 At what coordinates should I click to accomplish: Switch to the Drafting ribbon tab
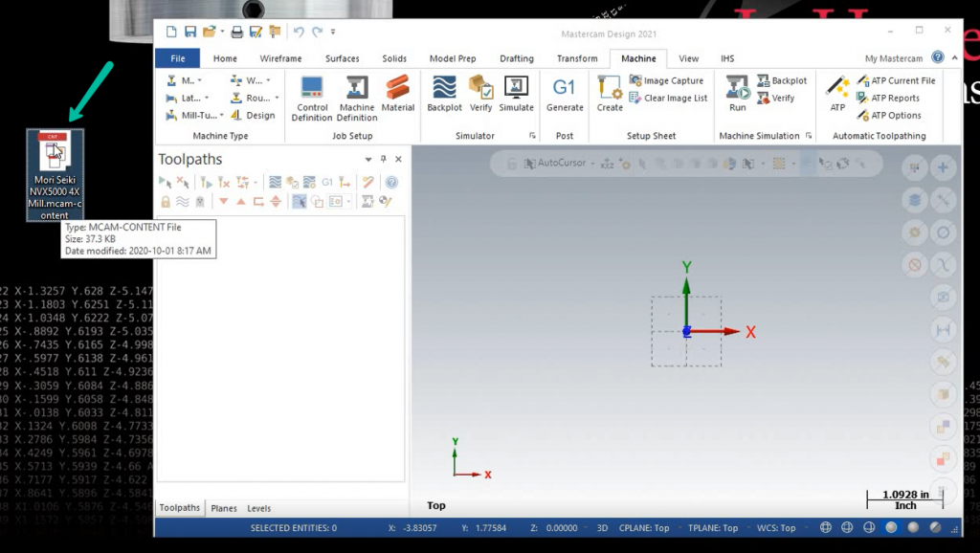[516, 58]
